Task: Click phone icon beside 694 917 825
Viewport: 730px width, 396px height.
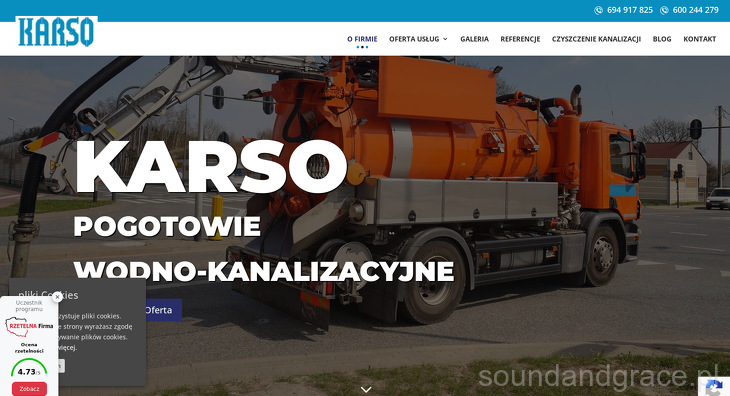Action: coord(598,10)
